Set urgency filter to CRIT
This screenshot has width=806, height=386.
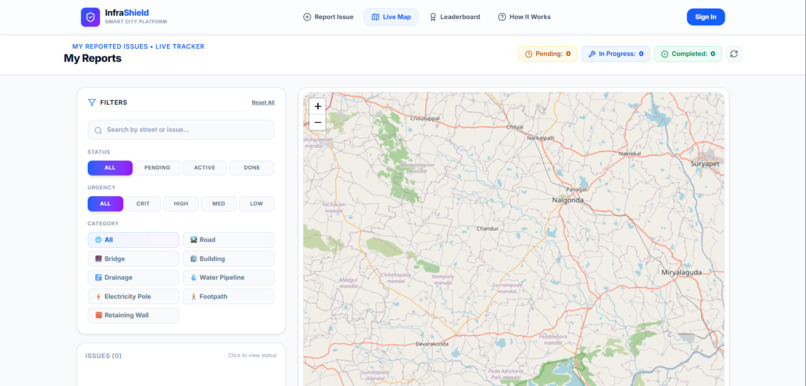(x=143, y=204)
